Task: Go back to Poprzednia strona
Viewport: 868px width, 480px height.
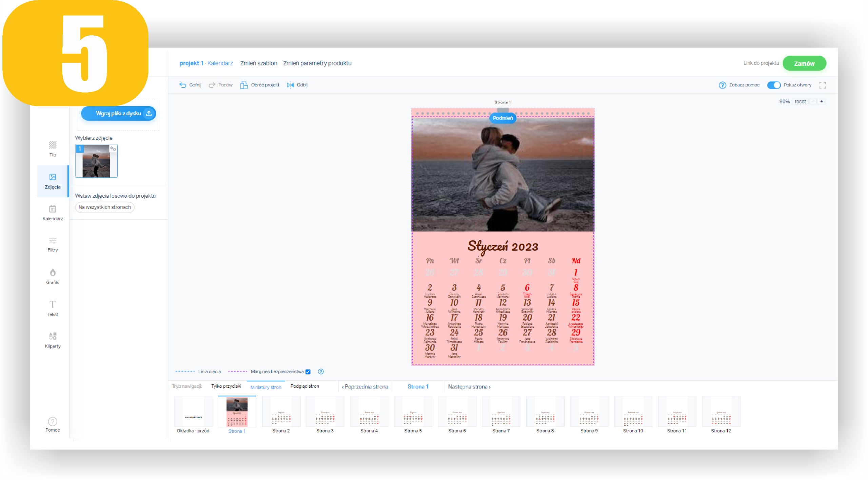Action: coord(365,387)
